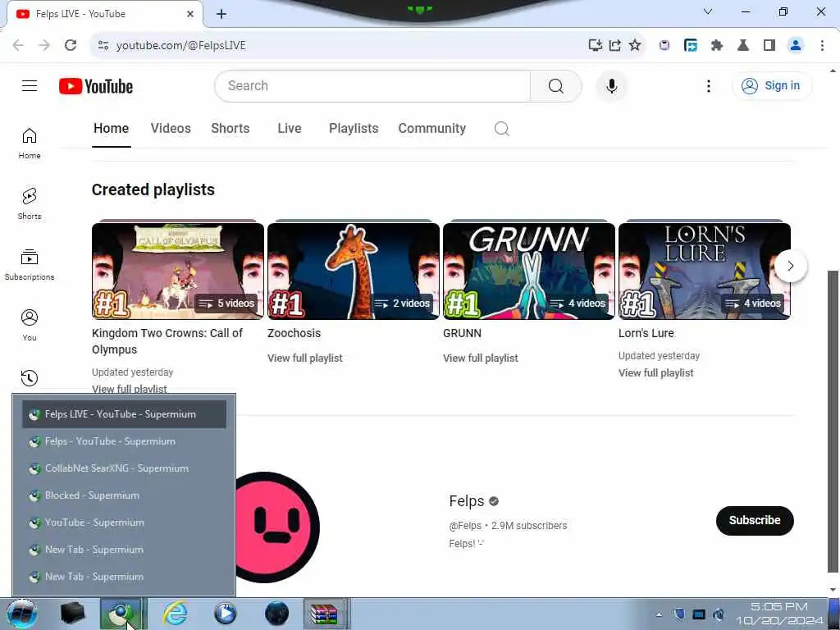Show next created playlists with arrow
840x630 pixels.
pos(790,266)
